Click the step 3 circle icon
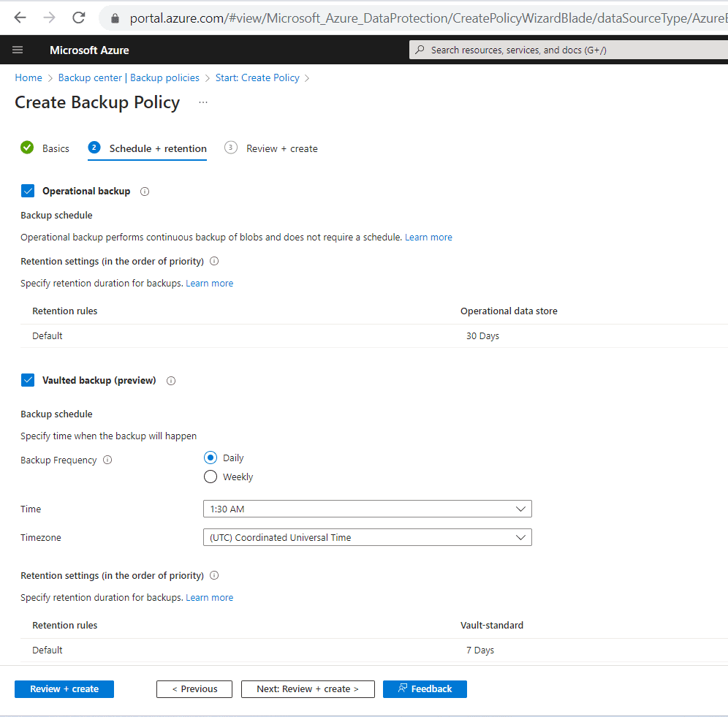This screenshot has width=728, height=717. (x=231, y=148)
